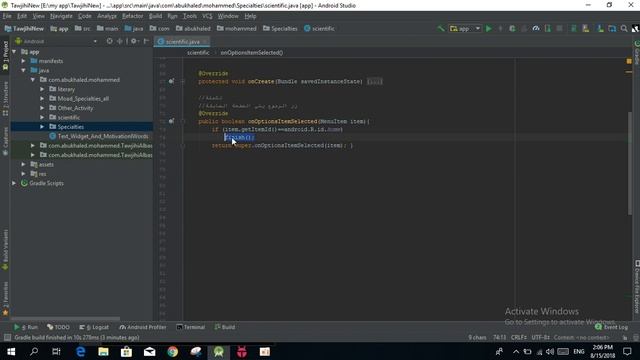Screen dimensions: 640x360
Task: Open the app run configuration dropdown
Action: pos(465,29)
